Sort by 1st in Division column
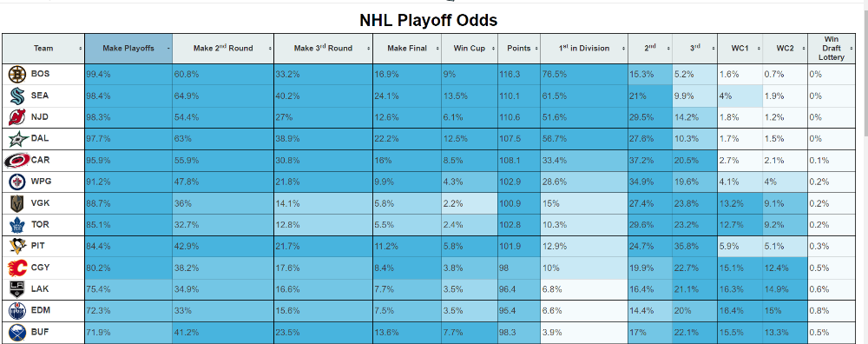 point(584,48)
